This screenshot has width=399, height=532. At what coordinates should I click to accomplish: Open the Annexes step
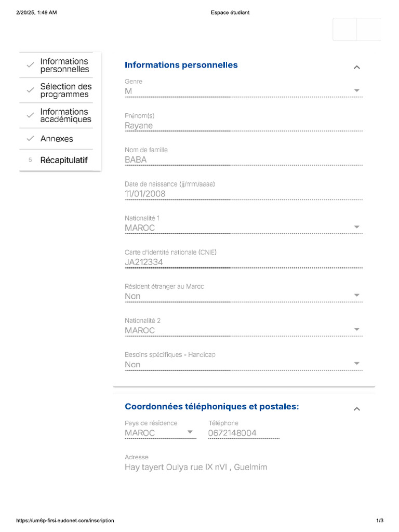point(57,139)
